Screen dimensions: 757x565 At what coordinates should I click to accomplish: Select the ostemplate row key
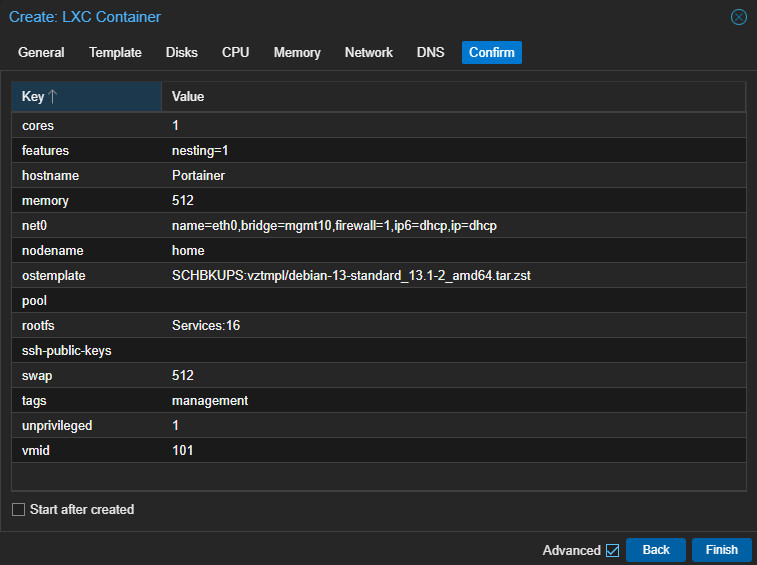point(54,276)
